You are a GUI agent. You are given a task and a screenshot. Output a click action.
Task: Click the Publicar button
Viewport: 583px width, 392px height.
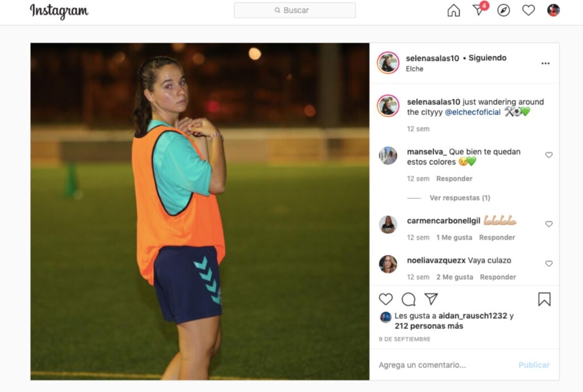coord(534,365)
